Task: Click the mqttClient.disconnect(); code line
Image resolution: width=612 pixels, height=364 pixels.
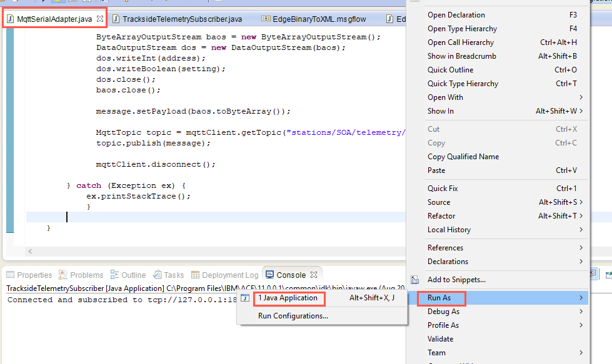Action: coord(156,164)
